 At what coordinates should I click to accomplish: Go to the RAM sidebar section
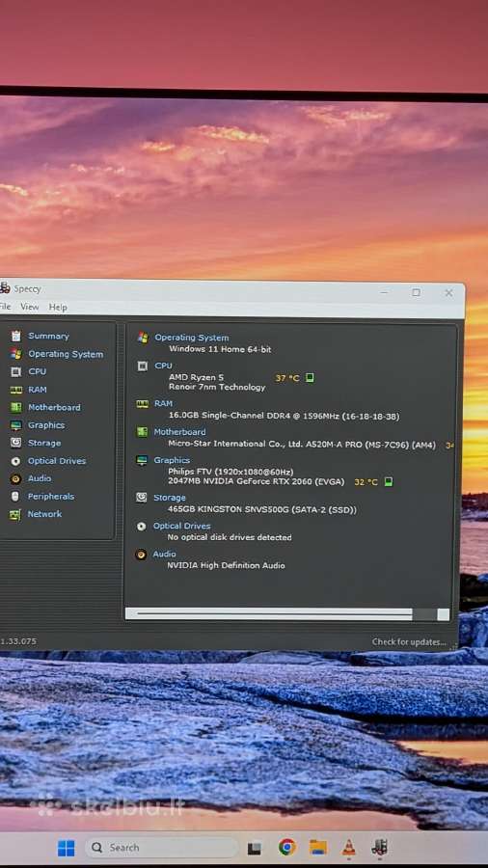coord(38,390)
